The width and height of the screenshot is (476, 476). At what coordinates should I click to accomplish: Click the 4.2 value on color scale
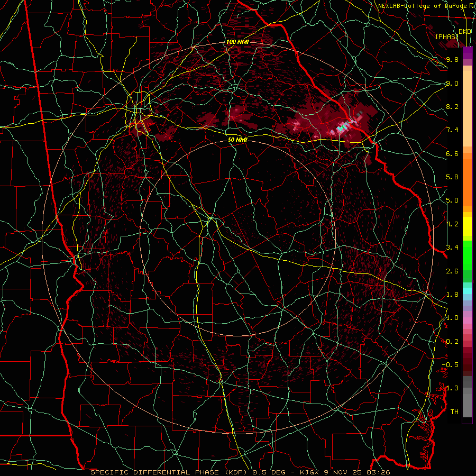452,224
